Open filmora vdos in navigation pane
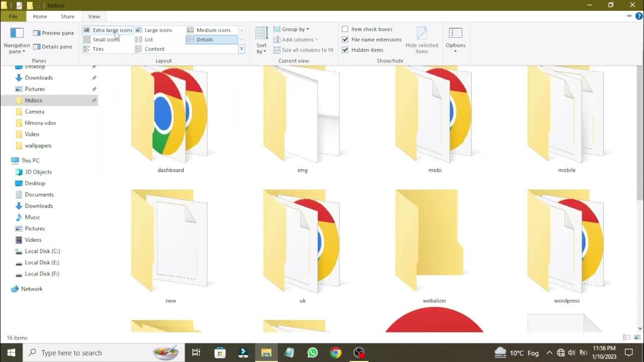This screenshot has height=362, width=644. click(40, 123)
